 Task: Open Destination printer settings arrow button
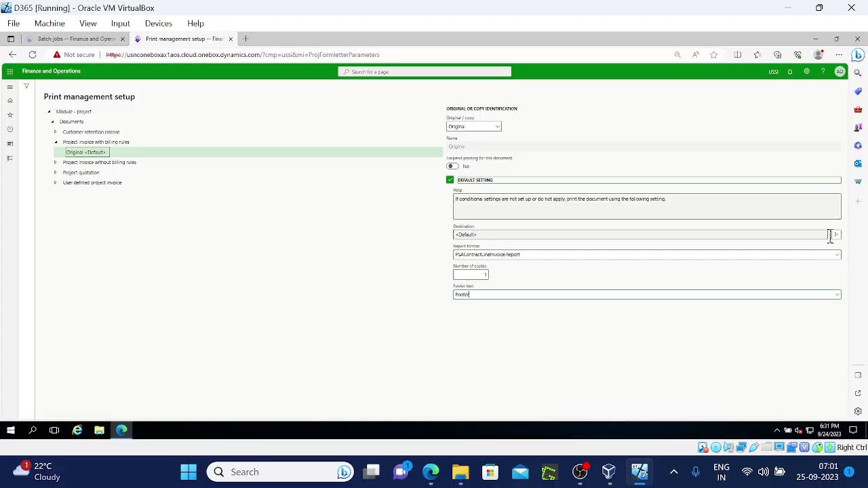point(835,235)
